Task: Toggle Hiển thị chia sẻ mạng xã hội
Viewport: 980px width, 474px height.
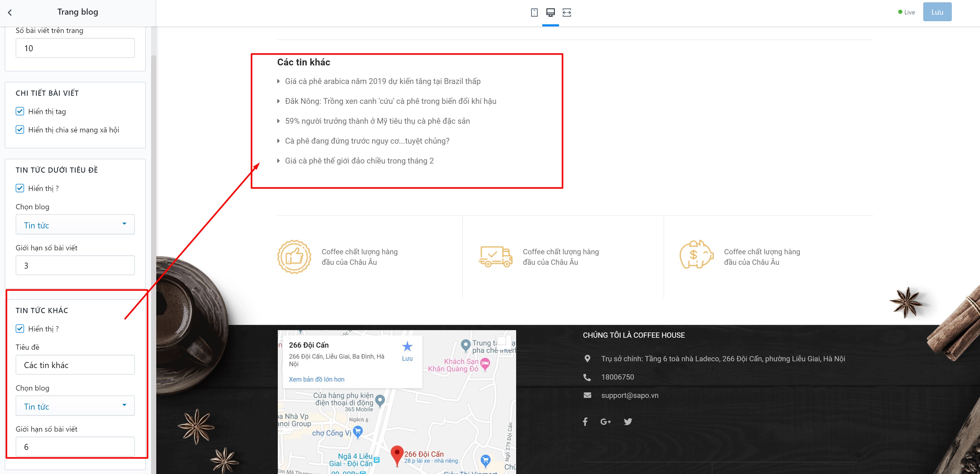Action: (20, 130)
